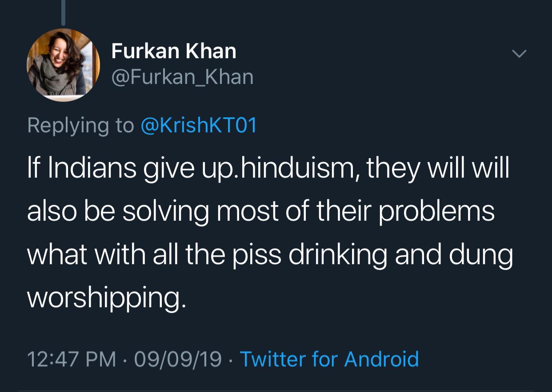Click the thread connector line above avatar
Viewport: 552px width, 392px height.
63,12
